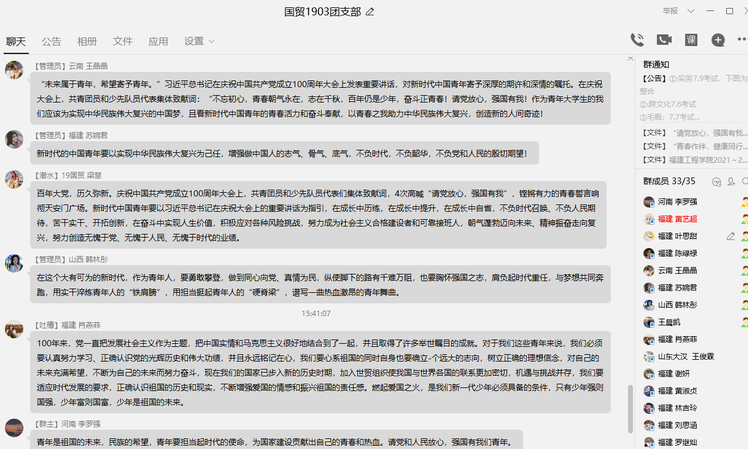Open the group class (课) tool
Viewport: 748px width, 449px height.
click(691, 40)
